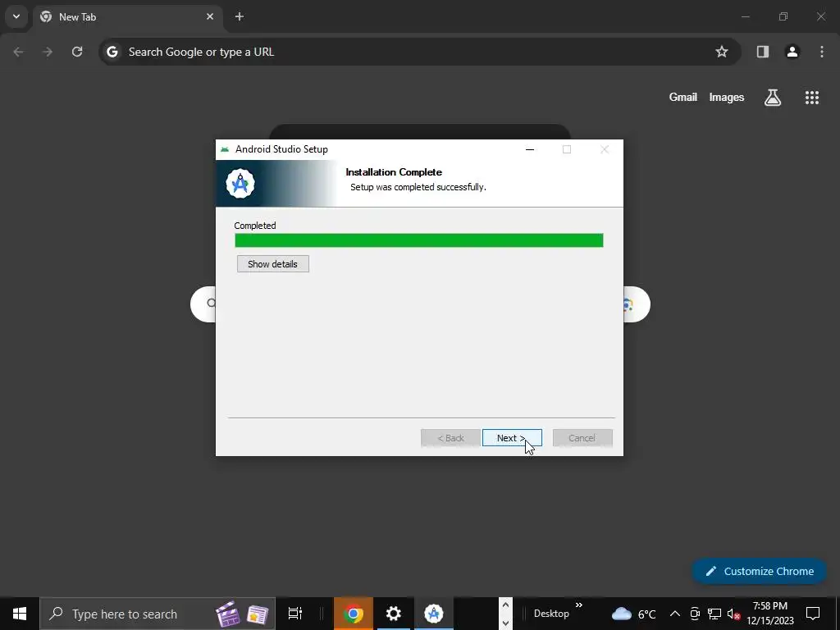The height and width of the screenshot is (630, 840).
Task: Click muted volume tray icon
Action: (x=733, y=614)
